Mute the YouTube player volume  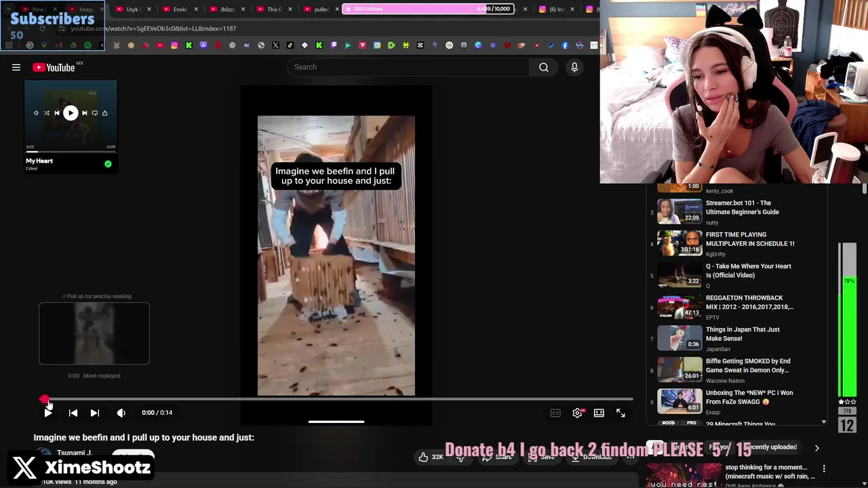[x=121, y=412]
